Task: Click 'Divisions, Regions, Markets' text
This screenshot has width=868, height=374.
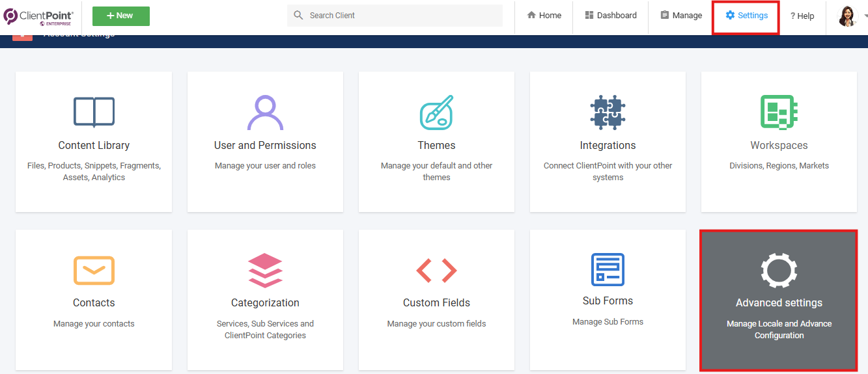Action: point(779,166)
